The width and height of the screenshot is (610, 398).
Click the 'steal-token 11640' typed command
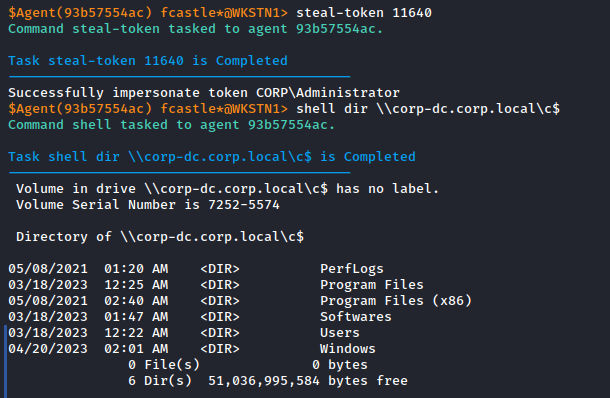point(364,13)
